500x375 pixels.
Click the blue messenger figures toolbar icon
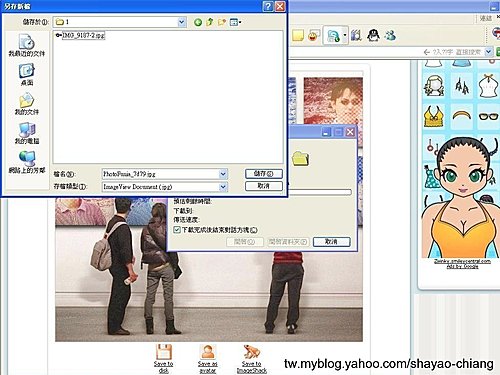(333, 35)
